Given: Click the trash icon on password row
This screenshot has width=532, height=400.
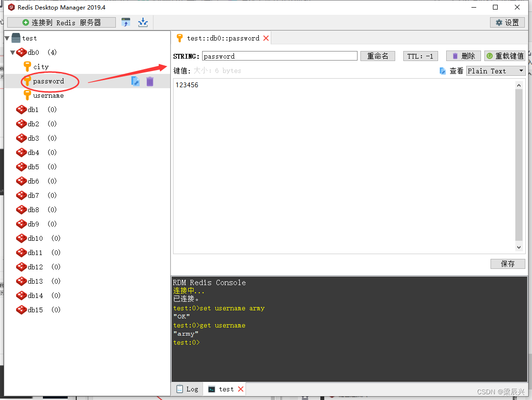Looking at the screenshot, I should click(150, 82).
